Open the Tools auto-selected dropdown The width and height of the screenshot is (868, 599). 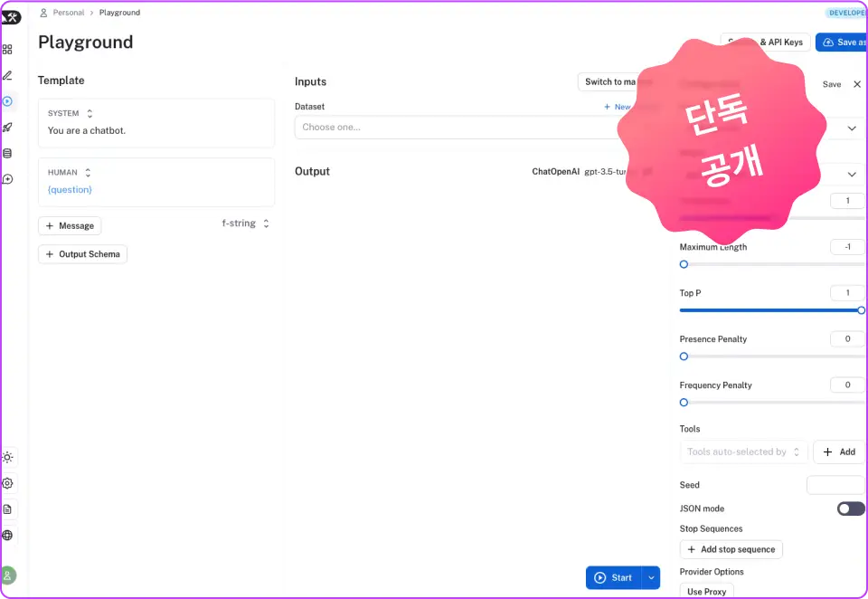pos(743,452)
